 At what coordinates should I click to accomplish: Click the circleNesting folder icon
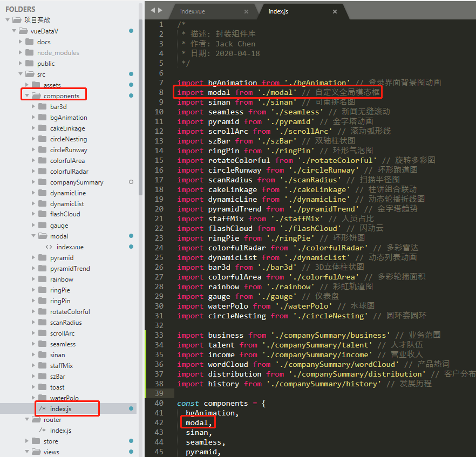click(x=42, y=139)
